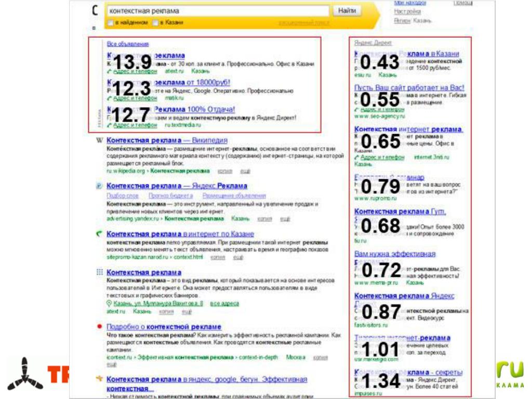Click ещё link of the Wikipedia result

pos(245,171)
